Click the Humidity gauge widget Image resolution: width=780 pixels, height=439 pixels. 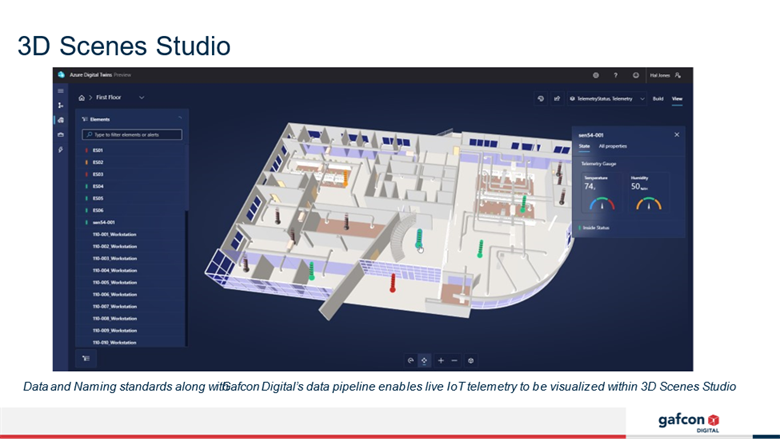649,192
